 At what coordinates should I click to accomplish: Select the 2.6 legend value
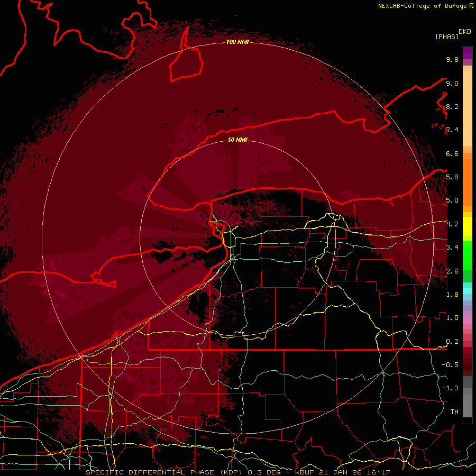(452, 271)
